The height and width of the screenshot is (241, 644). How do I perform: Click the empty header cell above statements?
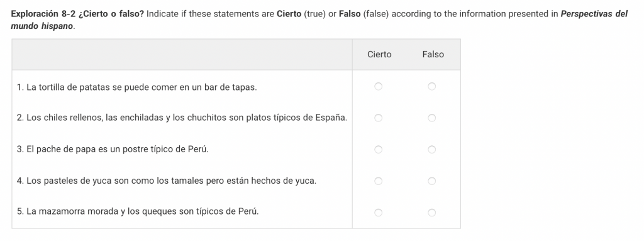pos(182,55)
